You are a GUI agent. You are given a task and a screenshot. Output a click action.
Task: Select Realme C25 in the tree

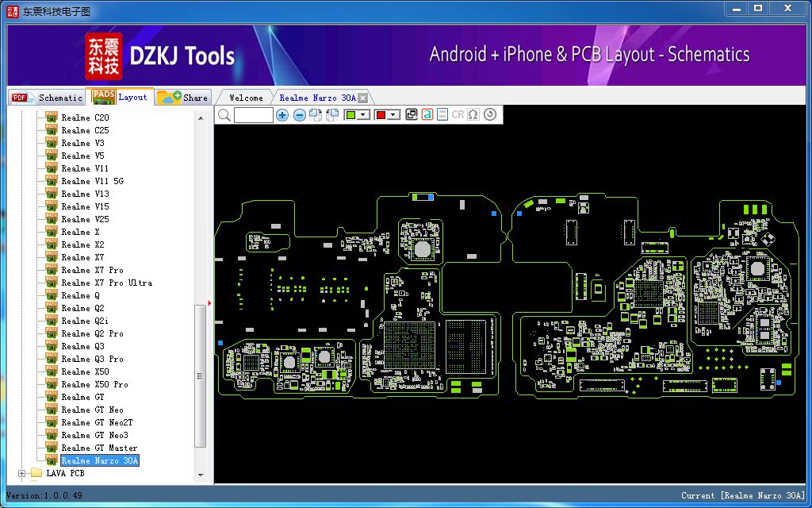pos(85,131)
